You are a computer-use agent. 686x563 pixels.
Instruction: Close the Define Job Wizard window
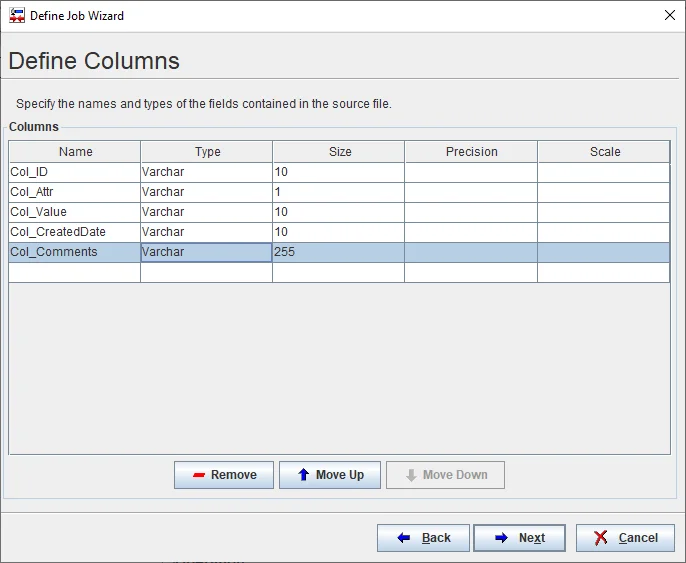click(x=669, y=16)
